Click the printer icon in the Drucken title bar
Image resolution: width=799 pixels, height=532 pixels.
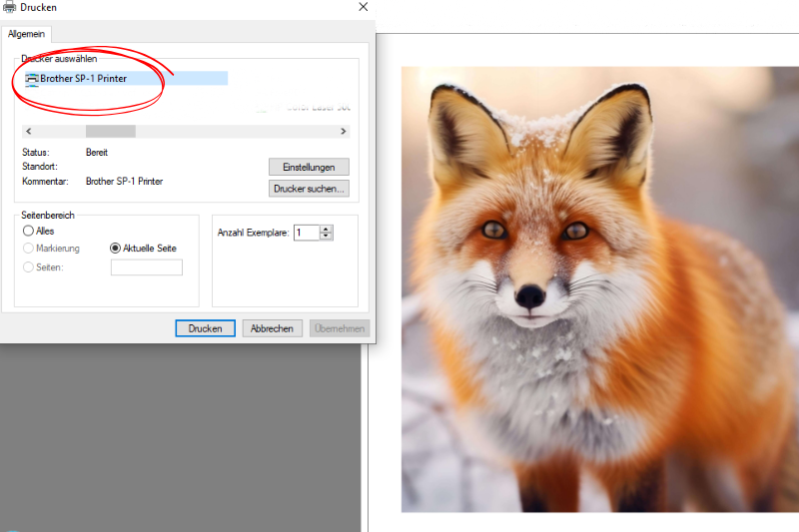[10, 7]
